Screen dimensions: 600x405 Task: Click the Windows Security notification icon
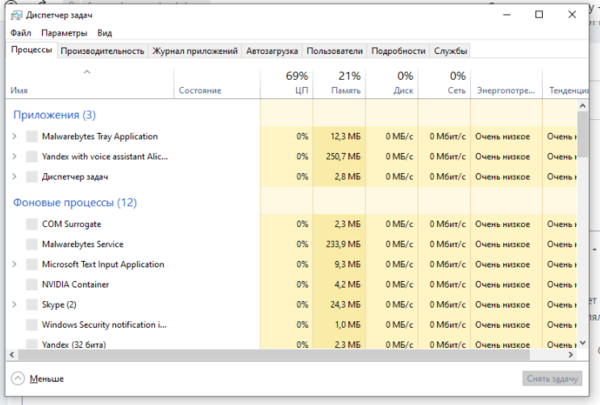tap(31, 325)
